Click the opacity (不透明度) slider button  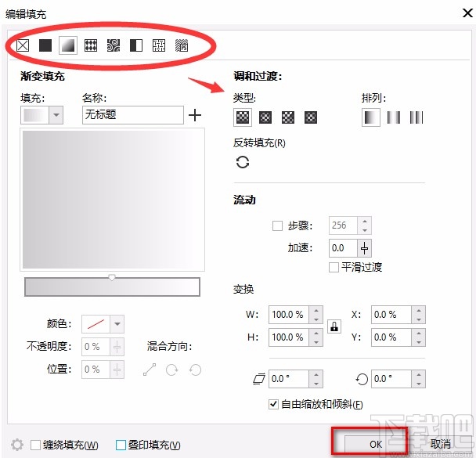[x=117, y=347]
